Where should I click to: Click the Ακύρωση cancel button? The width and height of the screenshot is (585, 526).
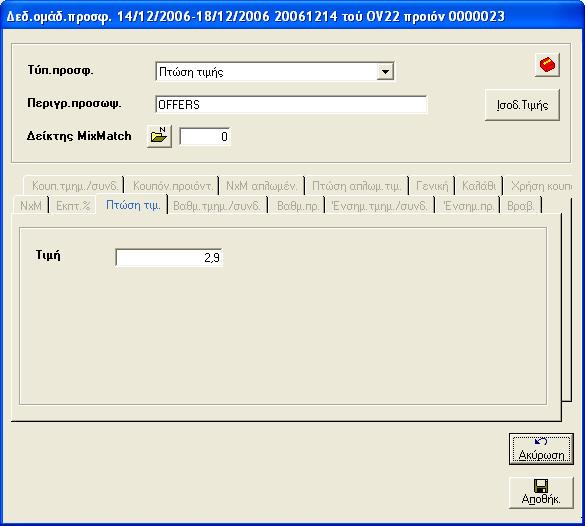(x=541, y=449)
